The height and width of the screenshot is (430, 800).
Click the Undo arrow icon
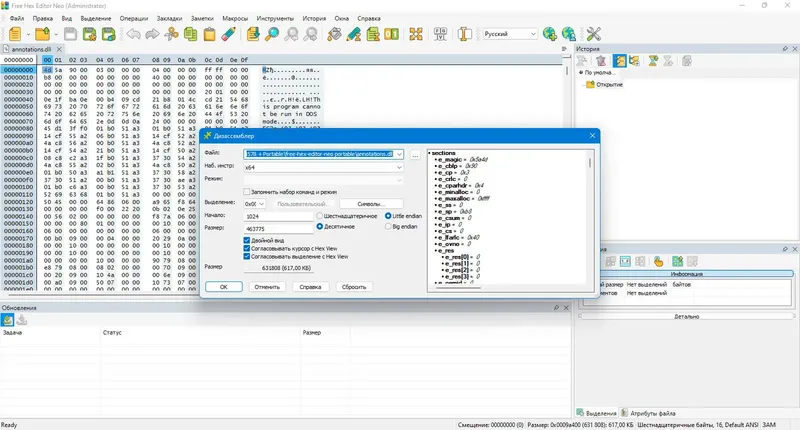(134, 34)
